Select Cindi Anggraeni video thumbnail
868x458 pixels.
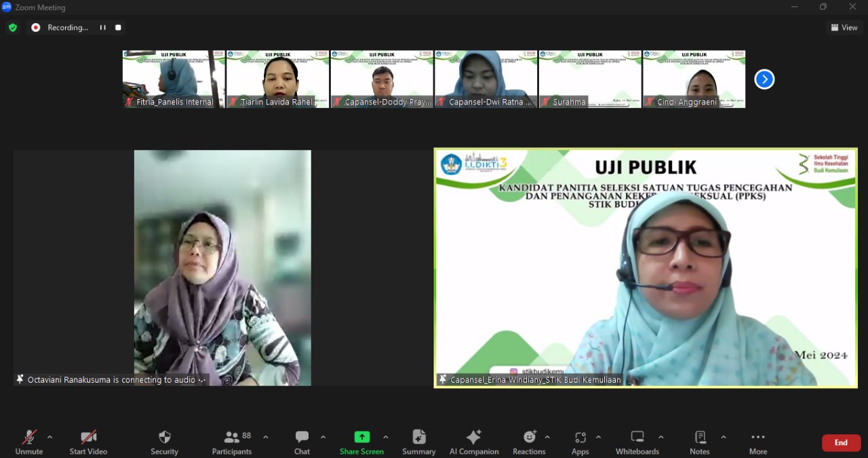(x=694, y=79)
